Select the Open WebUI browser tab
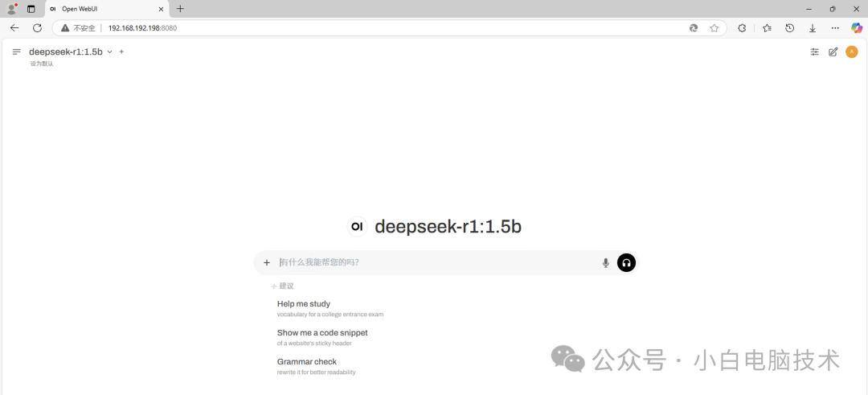 click(x=107, y=9)
